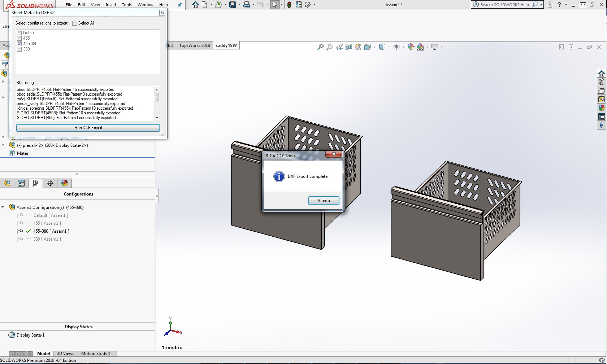The image size is (607, 364).
Task: Open the DisplayManager color-ball tab icon
Action: (65, 183)
